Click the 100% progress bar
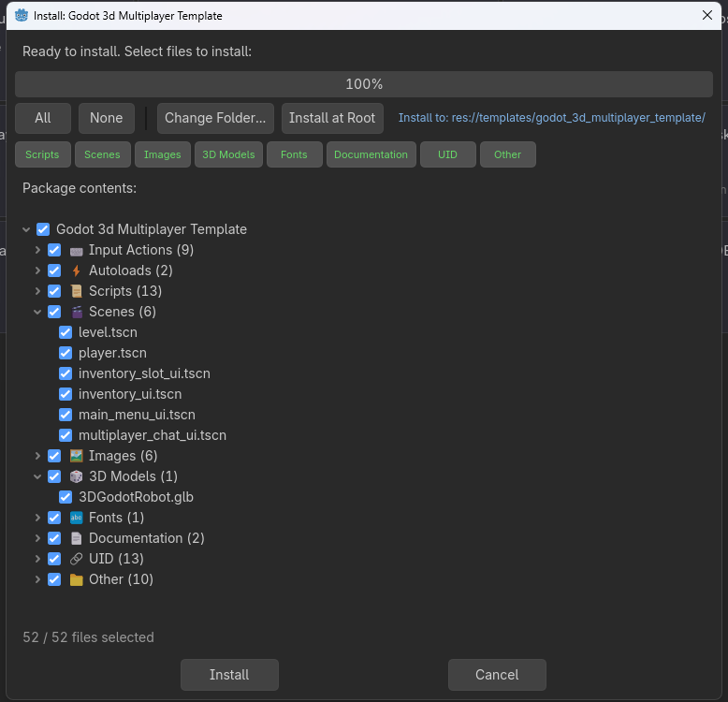The image size is (728, 702). pos(364,84)
